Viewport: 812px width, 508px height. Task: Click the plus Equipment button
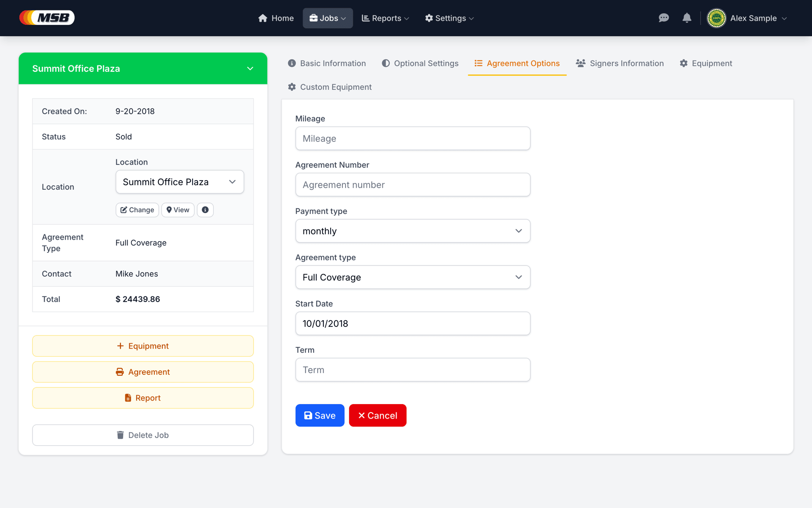(143, 346)
